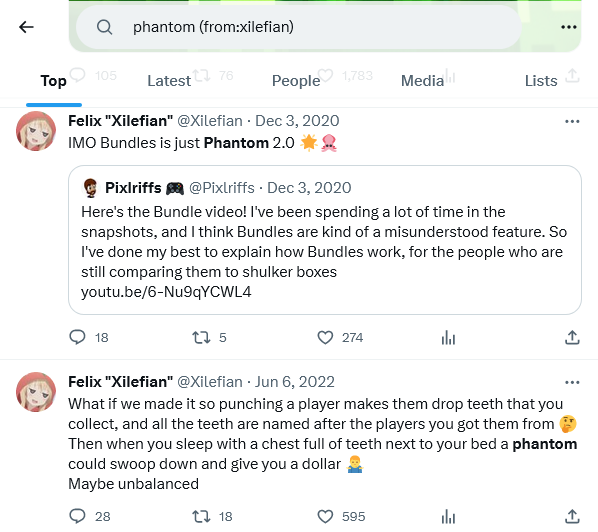Open @Xilefian profile from first tweet
Viewport: 598px width, 532px height.
coord(210,121)
